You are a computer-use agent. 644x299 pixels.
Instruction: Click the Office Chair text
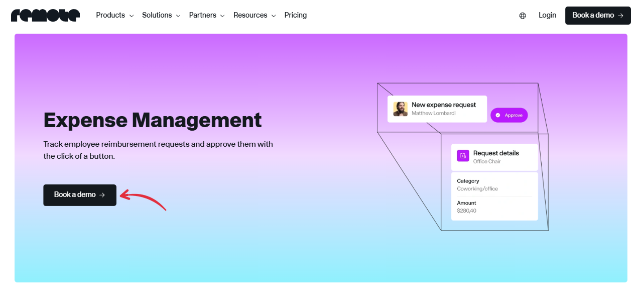487,161
